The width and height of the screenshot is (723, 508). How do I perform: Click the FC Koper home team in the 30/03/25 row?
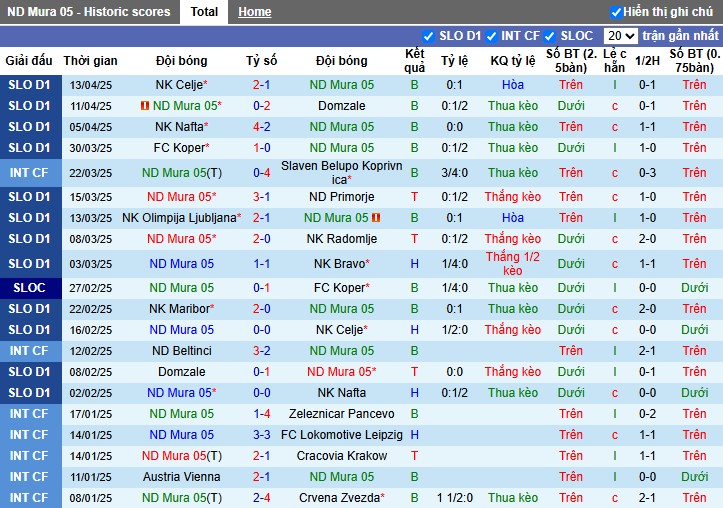tap(179, 148)
